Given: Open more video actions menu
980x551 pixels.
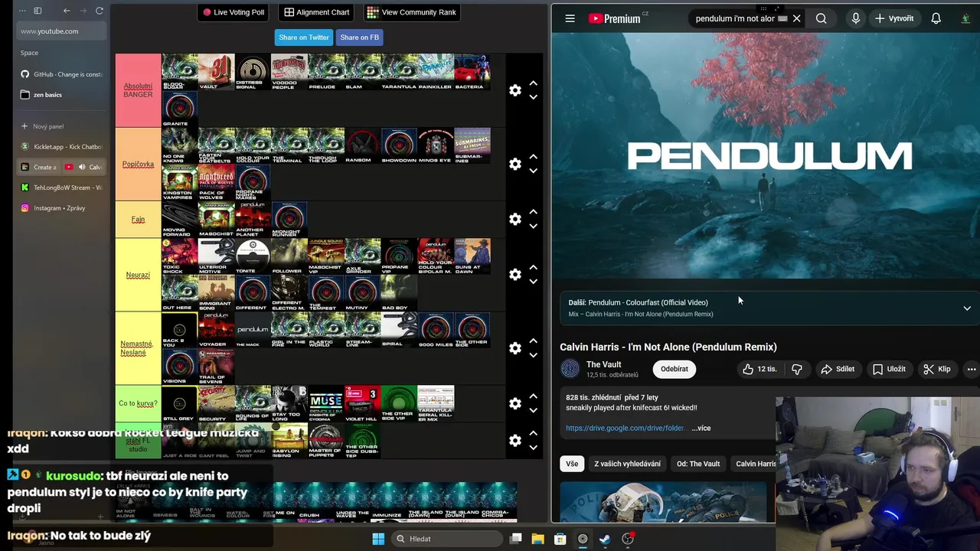Looking at the screenshot, I should click(x=971, y=369).
